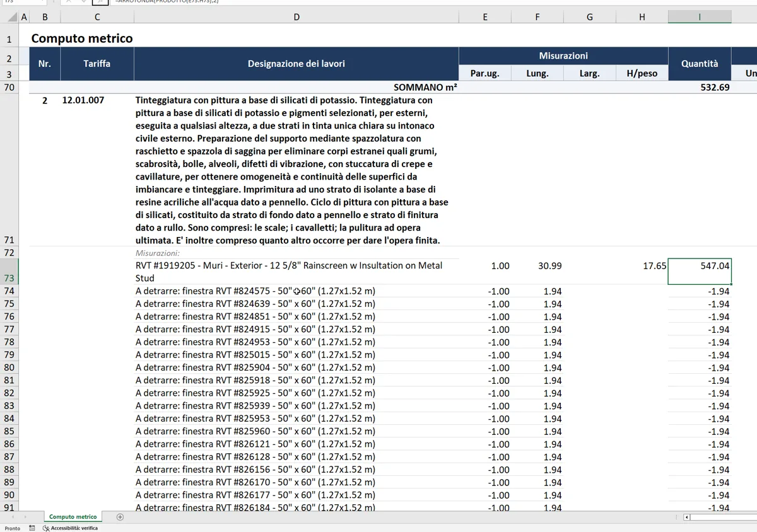Viewport: 757px width, 532px height.
Task: Click the Computo metrico title cell
Action: pos(82,38)
